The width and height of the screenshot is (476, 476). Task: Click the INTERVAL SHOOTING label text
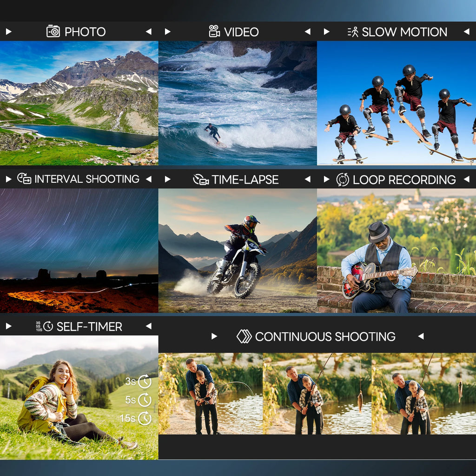87,179
